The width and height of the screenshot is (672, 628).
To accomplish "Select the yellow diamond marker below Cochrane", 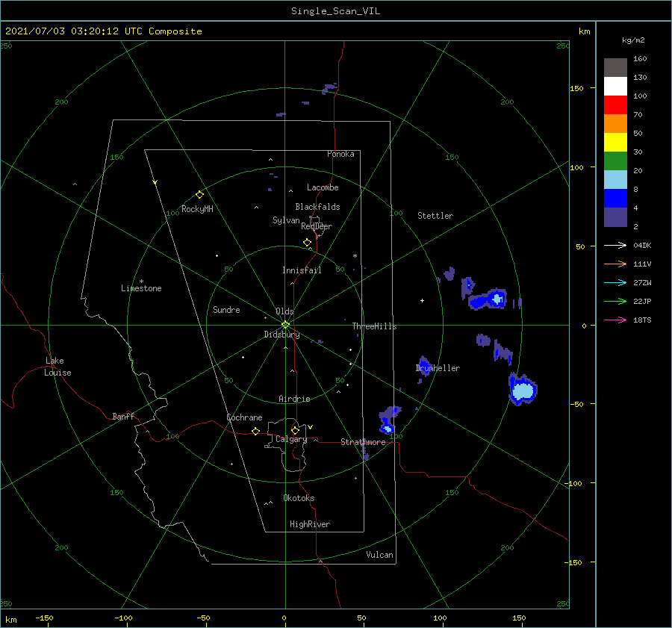I will point(255,431).
